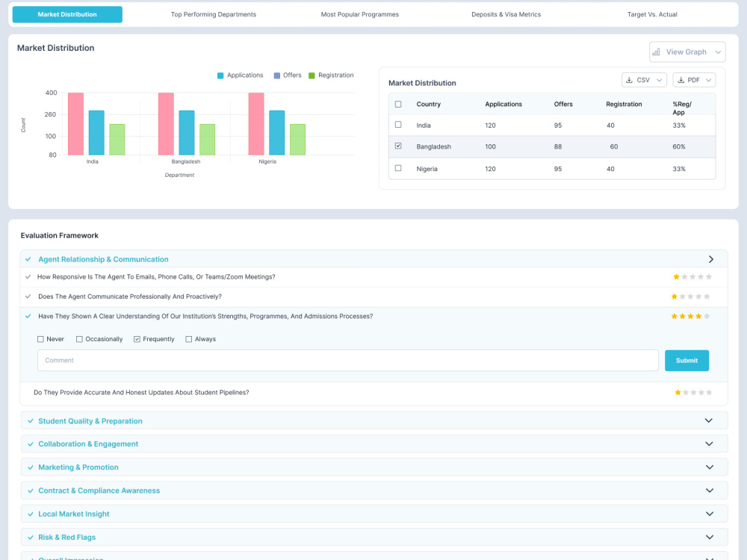The height and width of the screenshot is (560, 747).
Task: Click checkmark icon beside Collaboration & Engagement
Action: [31, 444]
